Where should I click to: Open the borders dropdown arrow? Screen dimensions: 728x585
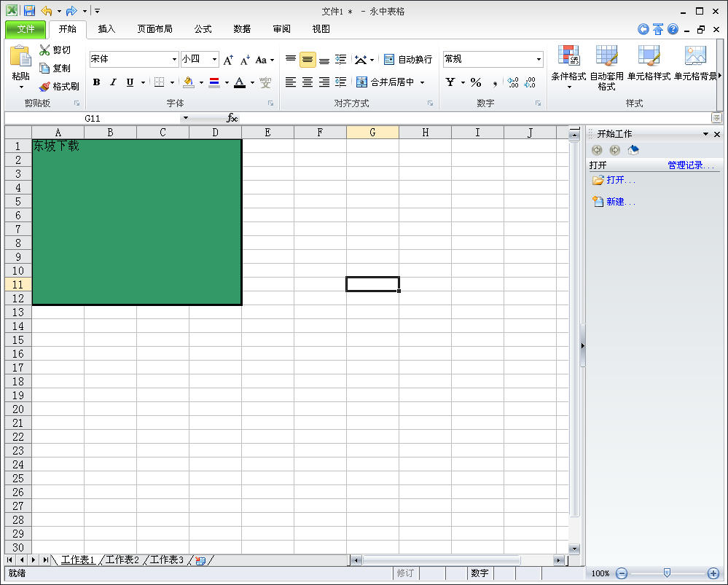pos(172,82)
